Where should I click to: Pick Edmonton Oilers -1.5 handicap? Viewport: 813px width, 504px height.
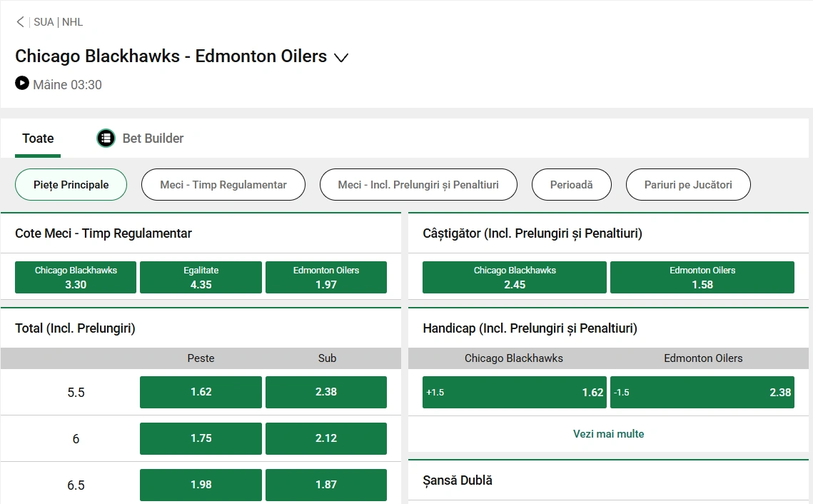point(702,393)
